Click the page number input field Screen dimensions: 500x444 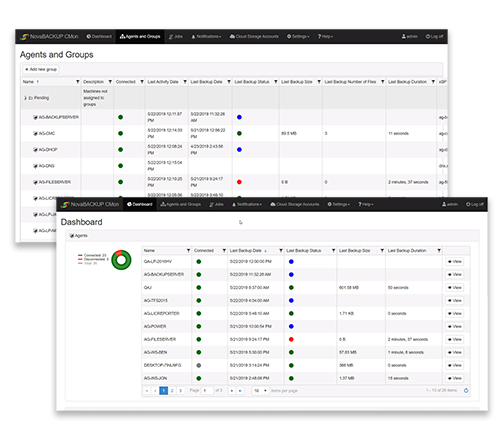pos(207,390)
